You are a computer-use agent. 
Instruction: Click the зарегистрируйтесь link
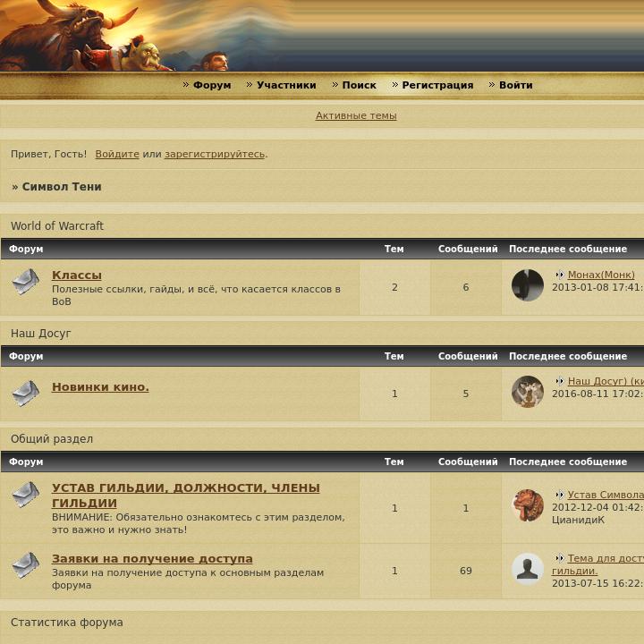215,154
